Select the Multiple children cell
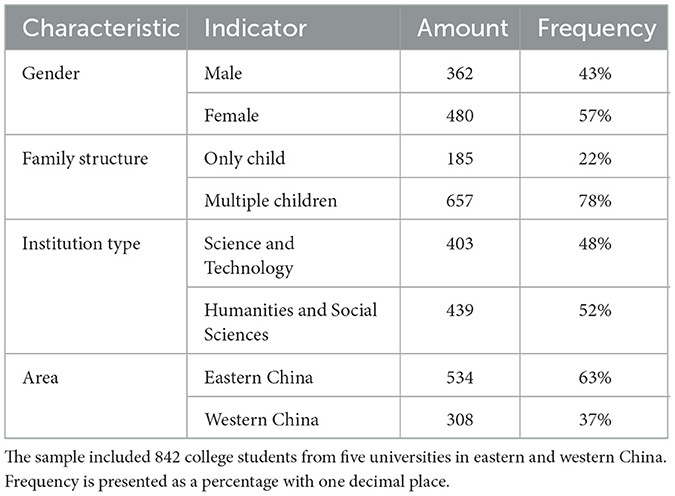675x496 pixels. click(x=270, y=201)
